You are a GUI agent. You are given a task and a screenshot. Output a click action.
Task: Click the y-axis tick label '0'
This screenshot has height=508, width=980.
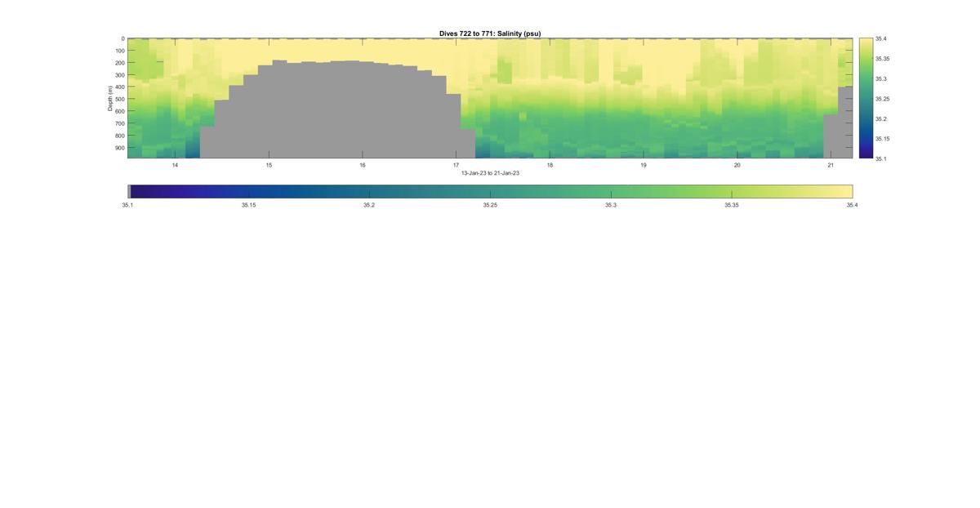pos(122,38)
